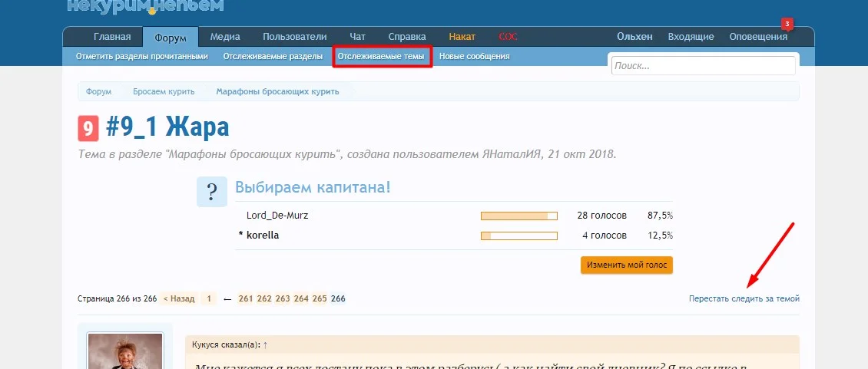The image size is (868, 369).
Task: Open the Справка tab
Action: coord(407,37)
